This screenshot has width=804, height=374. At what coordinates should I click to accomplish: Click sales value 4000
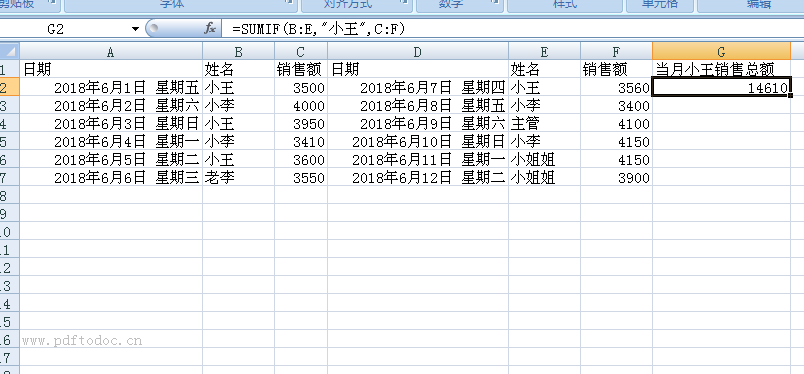[301, 106]
